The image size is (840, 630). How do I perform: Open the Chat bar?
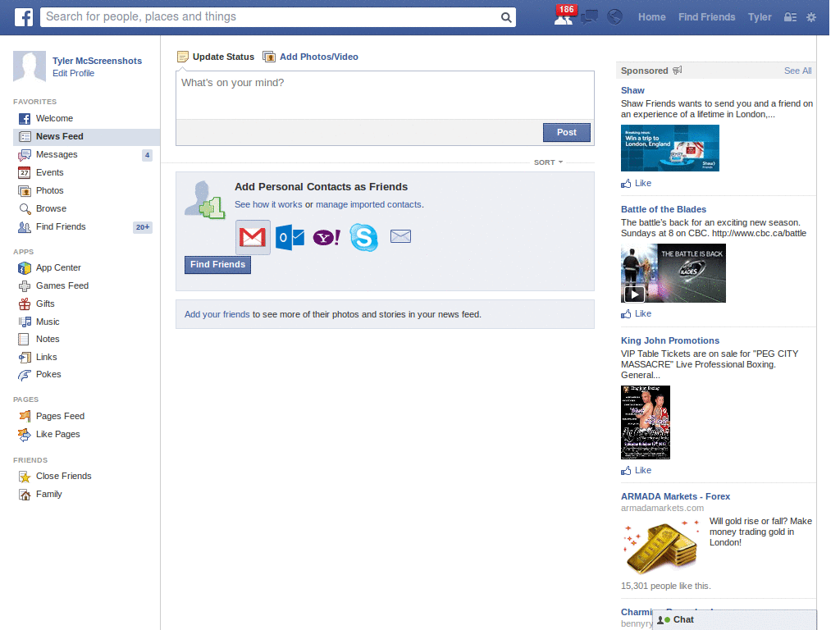coord(734,620)
